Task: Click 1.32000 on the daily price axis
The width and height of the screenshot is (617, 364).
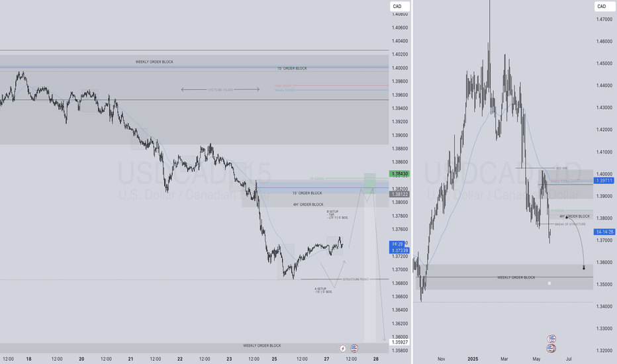Action: (x=604, y=351)
